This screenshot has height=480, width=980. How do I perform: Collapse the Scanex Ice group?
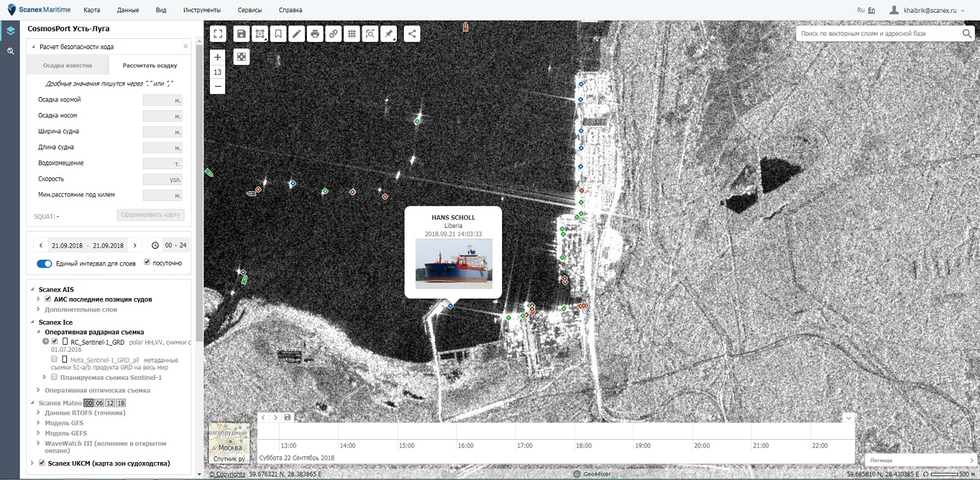coord(33,322)
